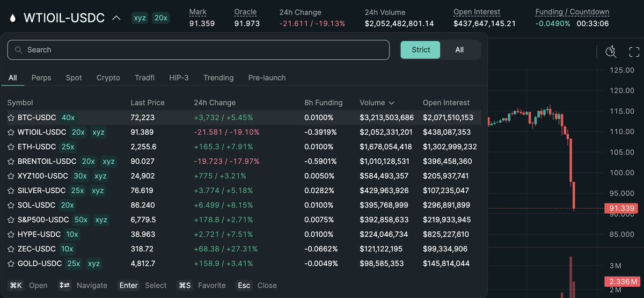Click the Enter Select shortcut hint
Viewport: 644px width, 298px height.
pyautogui.click(x=142, y=286)
